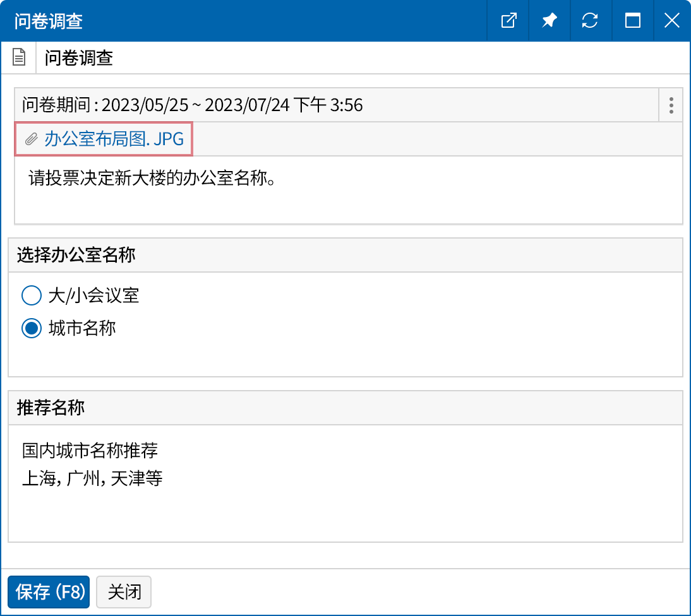691x616 pixels.
Task: Select the 大/小会议室 option
Action: (32, 295)
